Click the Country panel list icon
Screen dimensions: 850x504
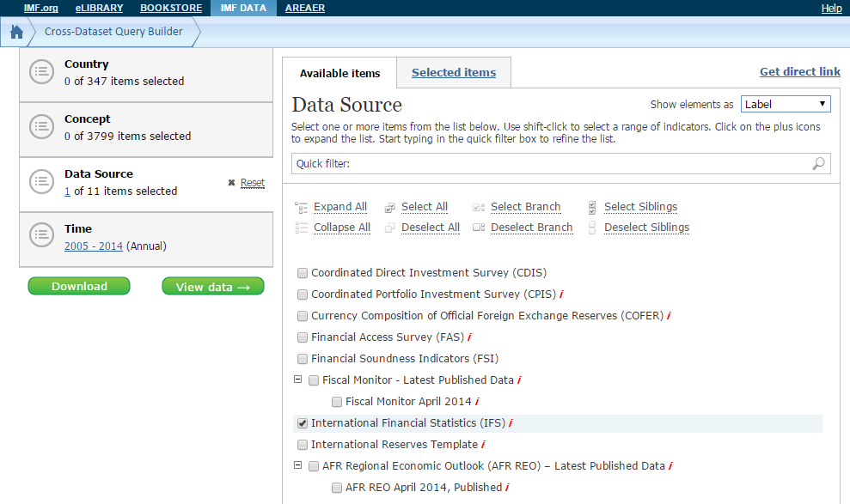point(42,72)
